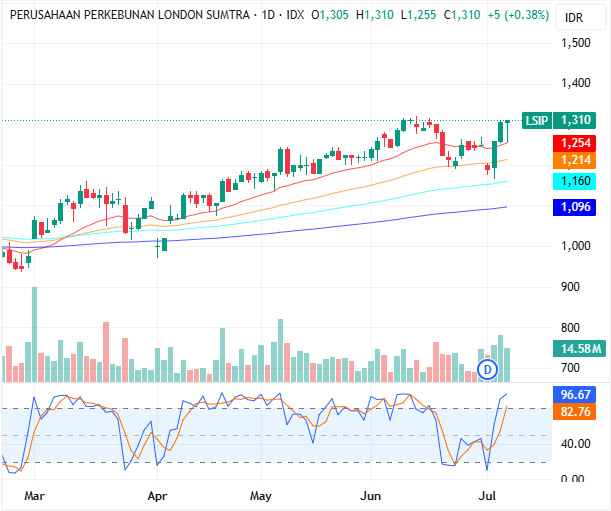Select the 1,310 current price tag

[575, 120]
